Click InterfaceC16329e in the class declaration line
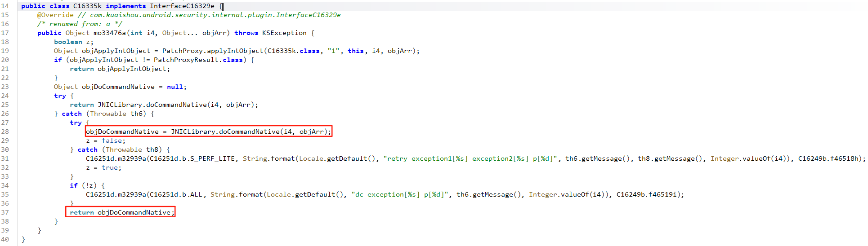Viewport: 868px width, 246px height. (x=182, y=6)
